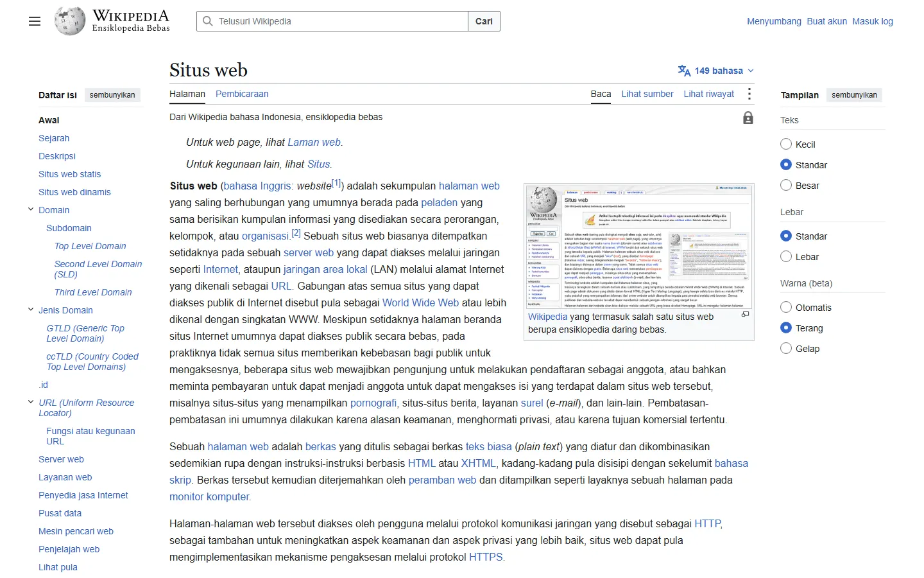Hide the Tampilan appearance panel
924x578 pixels.
(854, 95)
